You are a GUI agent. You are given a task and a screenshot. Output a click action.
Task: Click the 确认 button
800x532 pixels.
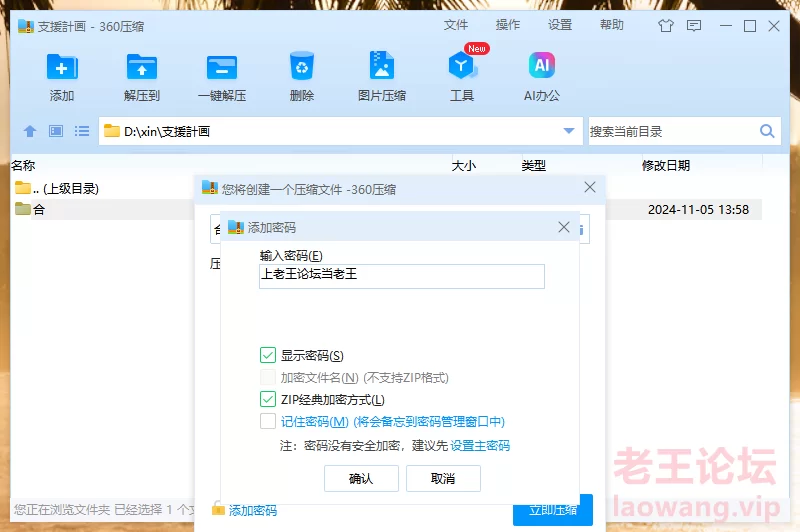tap(361, 478)
